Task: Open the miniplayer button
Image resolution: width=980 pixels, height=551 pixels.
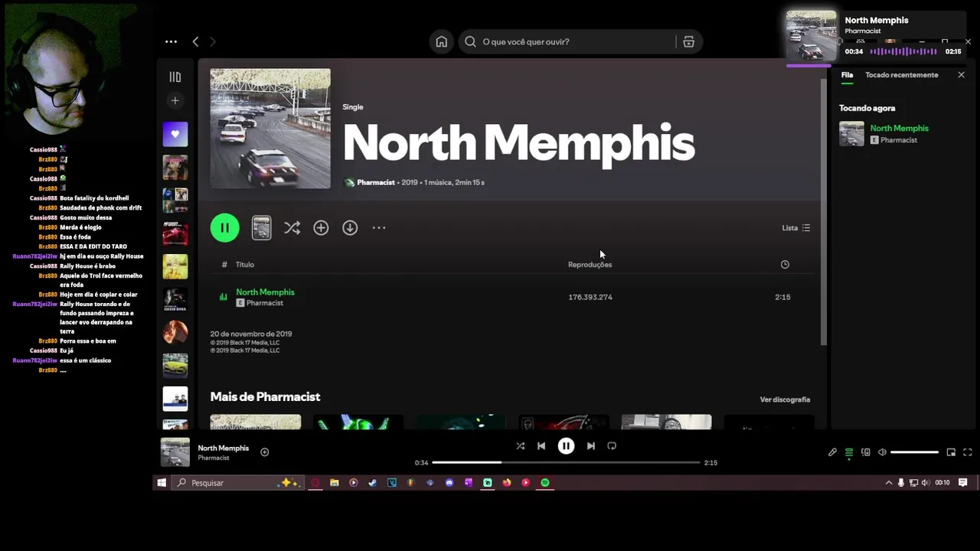Action: point(951,452)
